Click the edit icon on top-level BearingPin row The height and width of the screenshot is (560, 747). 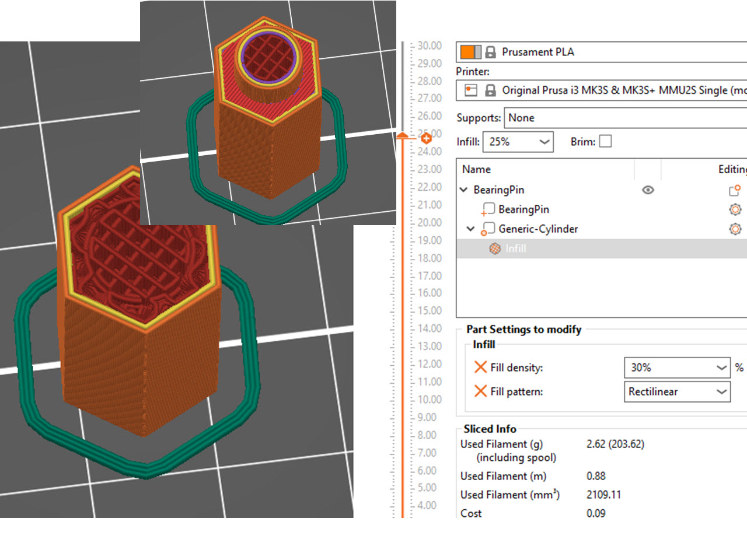click(735, 190)
